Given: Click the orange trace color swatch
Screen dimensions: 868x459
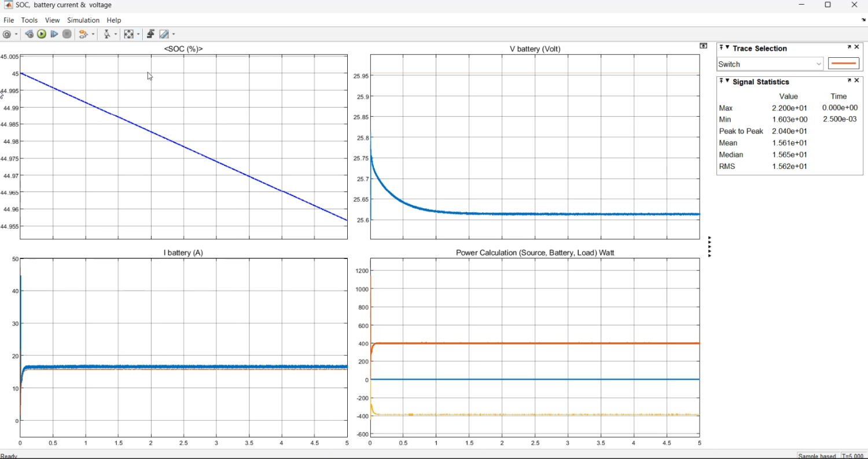Looking at the screenshot, I should pos(844,64).
